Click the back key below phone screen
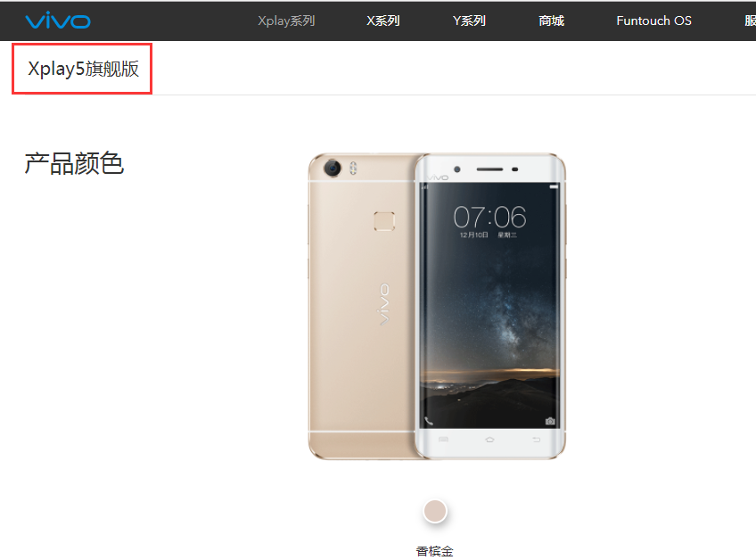Image resolution: width=756 pixels, height=560 pixels. coord(536,440)
